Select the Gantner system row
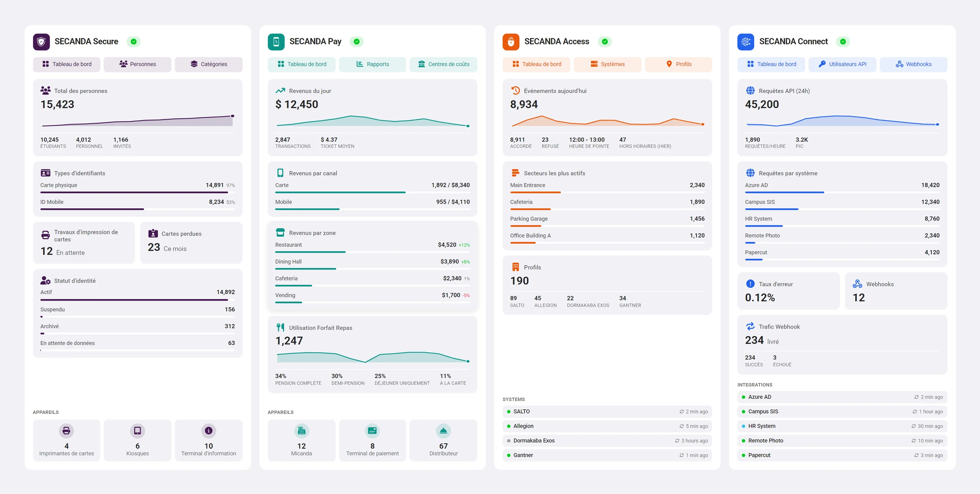This screenshot has width=980, height=494. 607,455
